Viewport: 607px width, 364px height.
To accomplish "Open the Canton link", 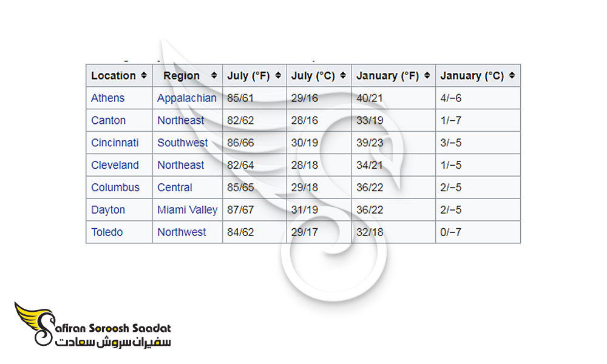I will (109, 120).
